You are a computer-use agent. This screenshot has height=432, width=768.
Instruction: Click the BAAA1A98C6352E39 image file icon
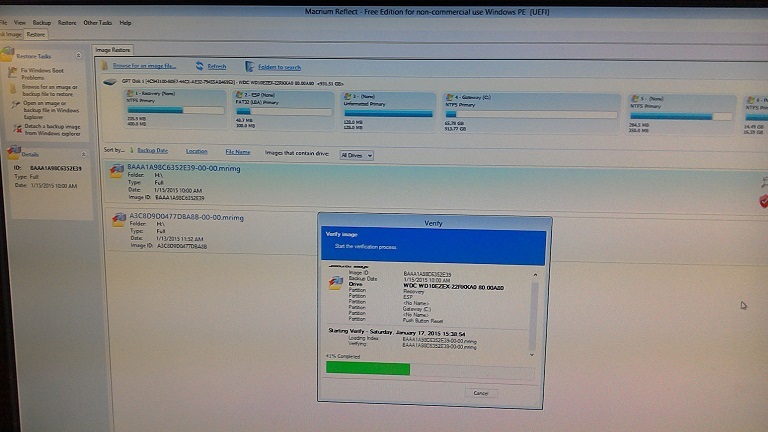(x=117, y=170)
